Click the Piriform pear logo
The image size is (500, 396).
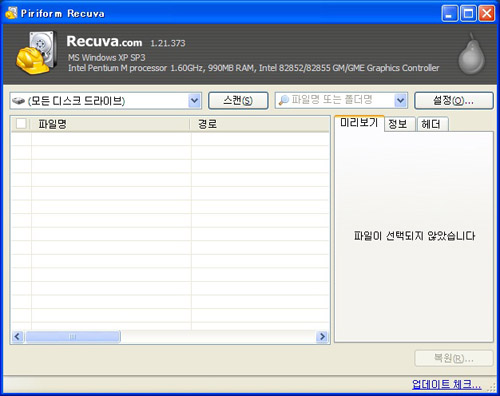[x=471, y=54]
